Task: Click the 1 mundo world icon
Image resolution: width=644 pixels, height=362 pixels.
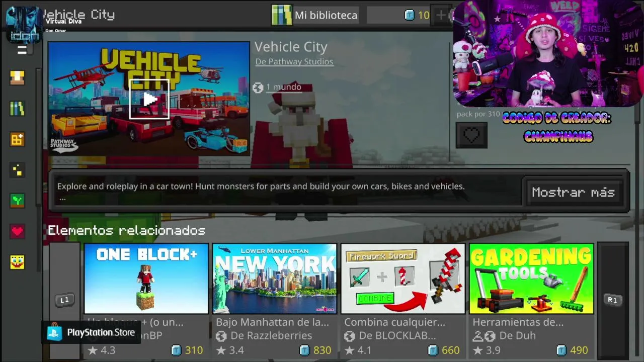Action: pos(258,87)
